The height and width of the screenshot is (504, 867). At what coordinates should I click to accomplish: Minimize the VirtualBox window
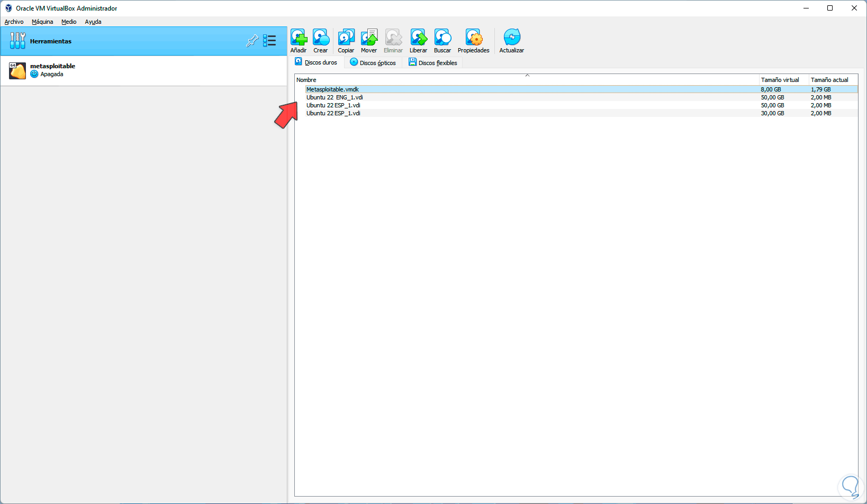[806, 8]
